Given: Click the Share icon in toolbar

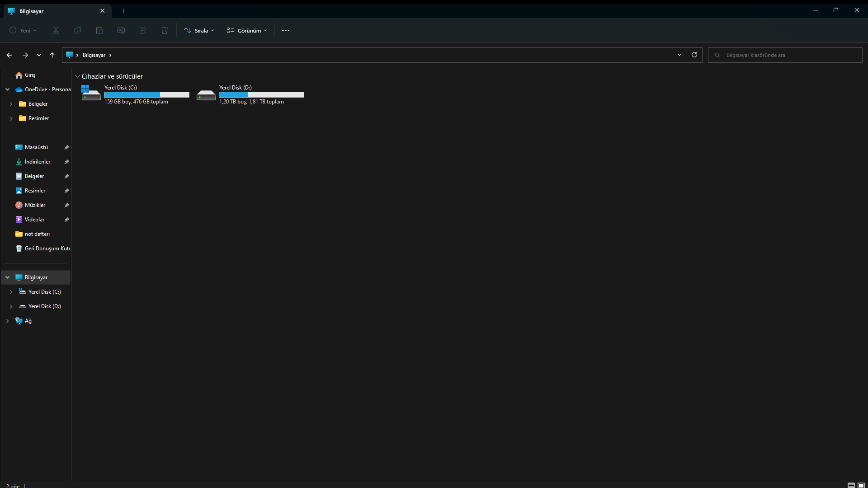Looking at the screenshot, I should coord(143,30).
